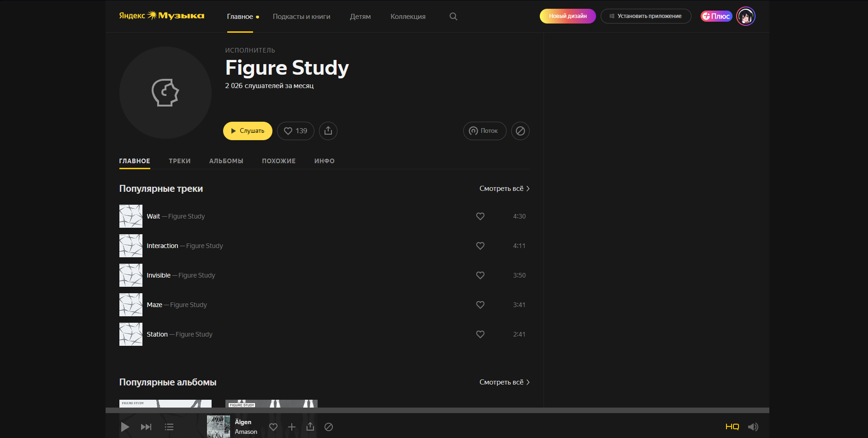
Task: Click the Новый дизайн button
Action: 567,16
